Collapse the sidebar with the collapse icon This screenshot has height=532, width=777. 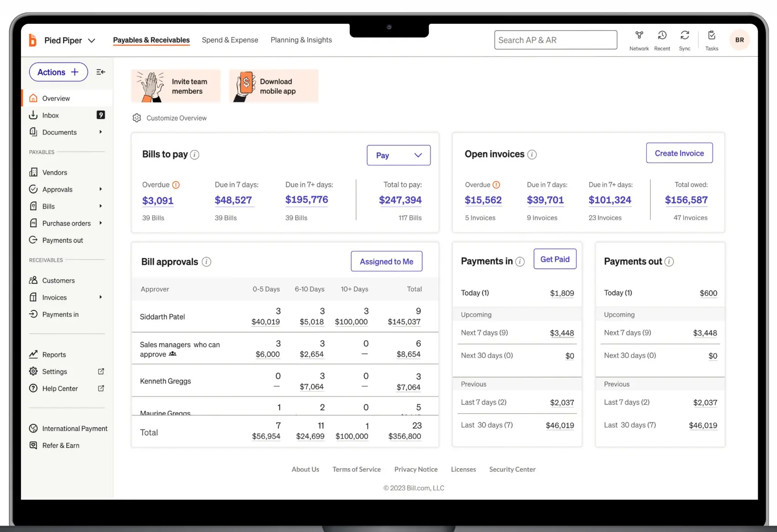[x=101, y=72]
